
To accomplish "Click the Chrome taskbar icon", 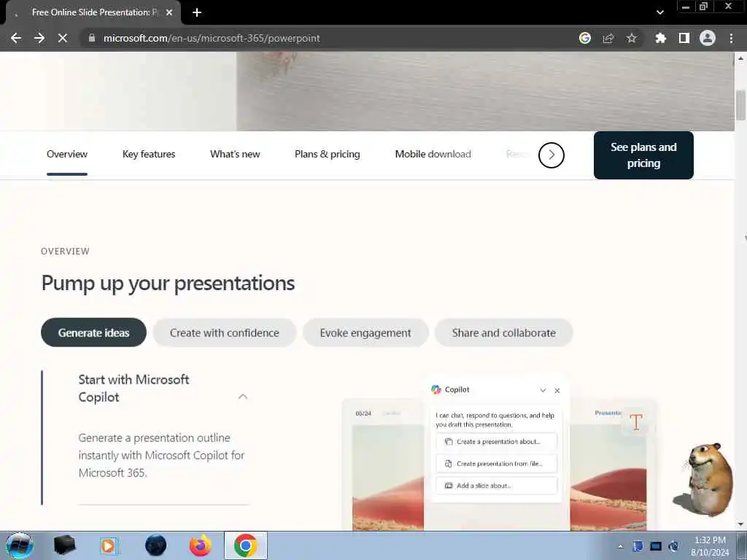I will [x=245, y=545].
